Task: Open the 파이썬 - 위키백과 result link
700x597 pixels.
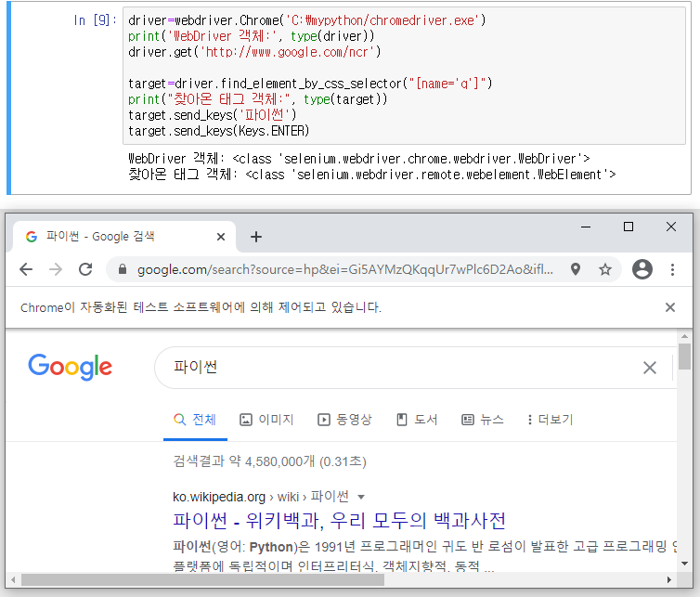Action: pyautogui.click(x=339, y=521)
